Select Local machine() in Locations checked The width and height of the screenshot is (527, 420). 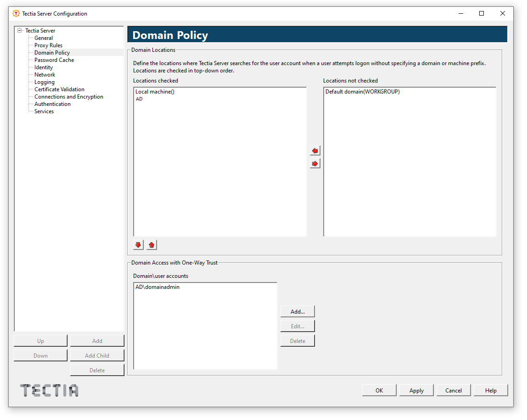155,92
